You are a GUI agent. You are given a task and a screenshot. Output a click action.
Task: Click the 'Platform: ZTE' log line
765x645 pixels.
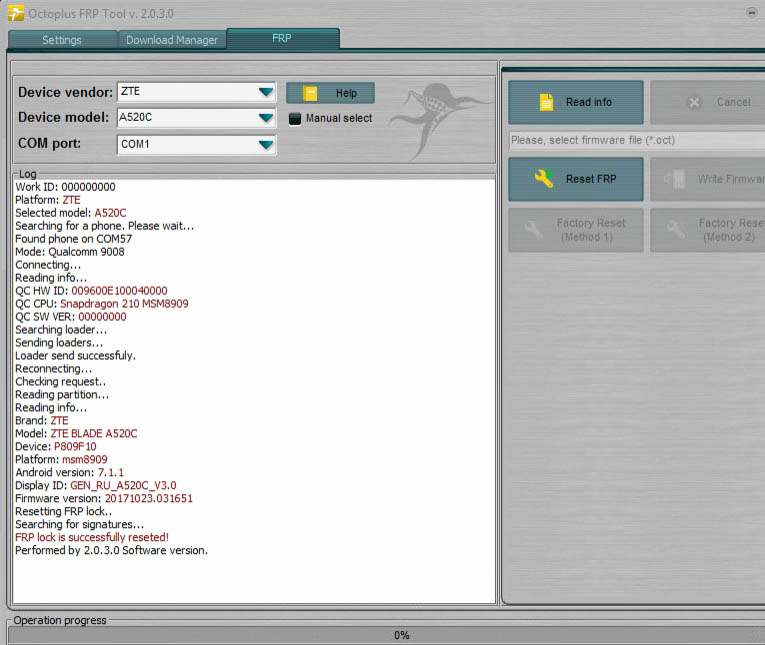(x=48, y=200)
